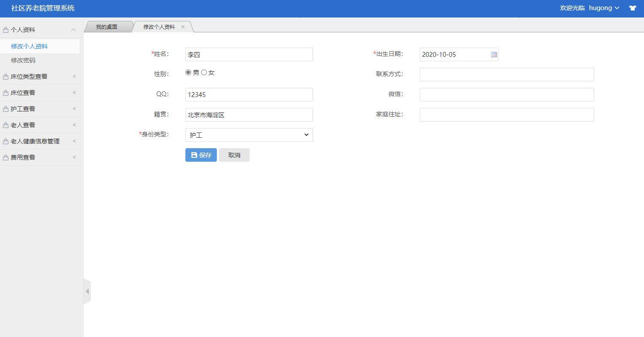Image resolution: width=644 pixels, height=337 pixels.
Task: Expand 护工查看 menu arrow
Action: pyautogui.click(x=74, y=109)
